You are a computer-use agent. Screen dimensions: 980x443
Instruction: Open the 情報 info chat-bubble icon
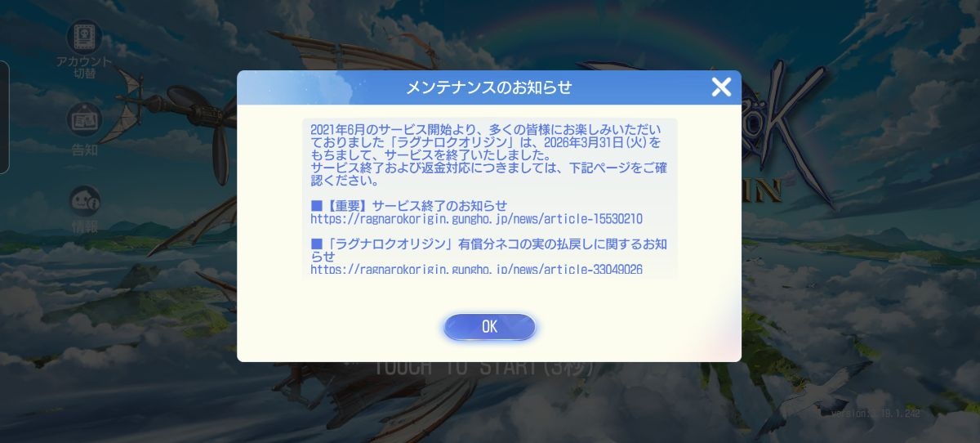[x=83, y=200]
